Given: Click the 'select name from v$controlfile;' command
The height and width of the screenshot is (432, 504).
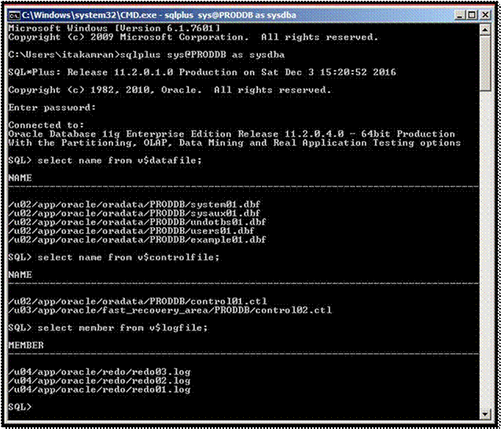Looking at the screenshot, I should 129,258.
